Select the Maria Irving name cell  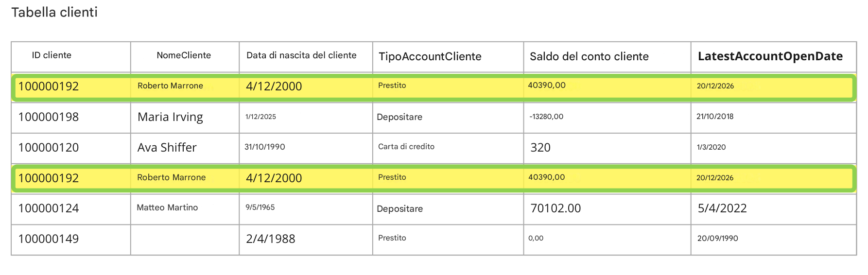click(x=185, y=118)
